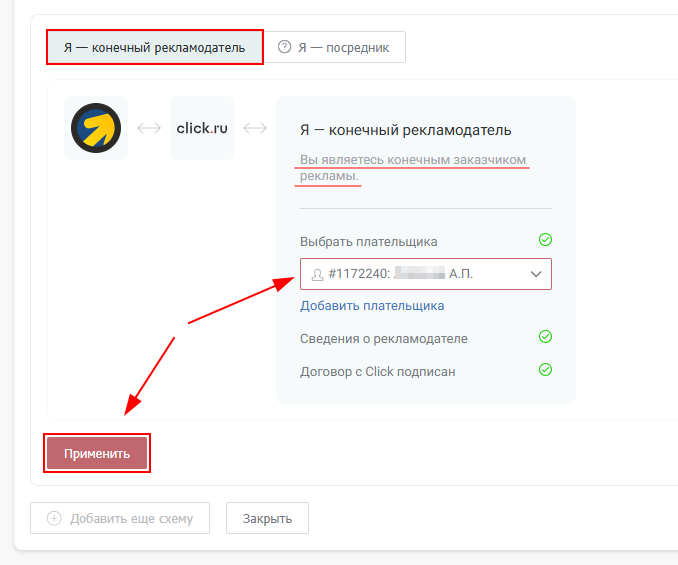
Task: Click the double arrow right of click.ru logo
Action: point(255,128)
